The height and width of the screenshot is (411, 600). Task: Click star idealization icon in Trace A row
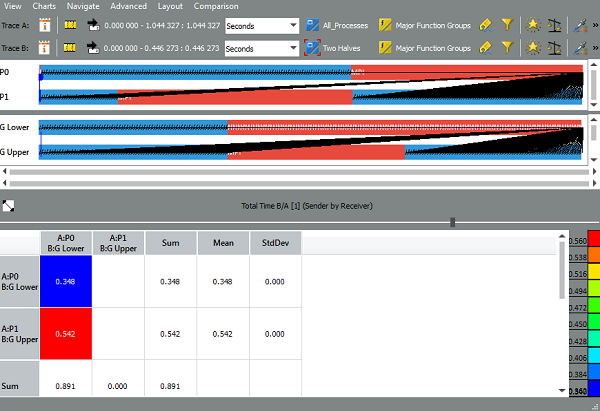(533, 25)
